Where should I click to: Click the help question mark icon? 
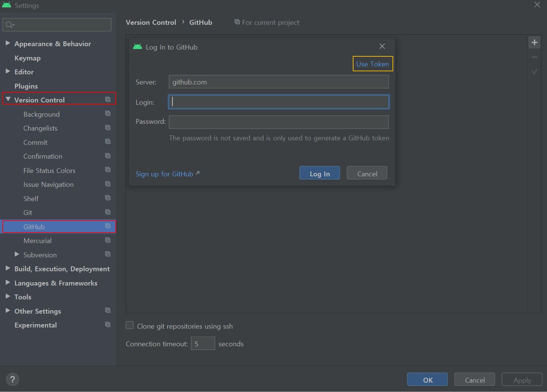point(13,379)
